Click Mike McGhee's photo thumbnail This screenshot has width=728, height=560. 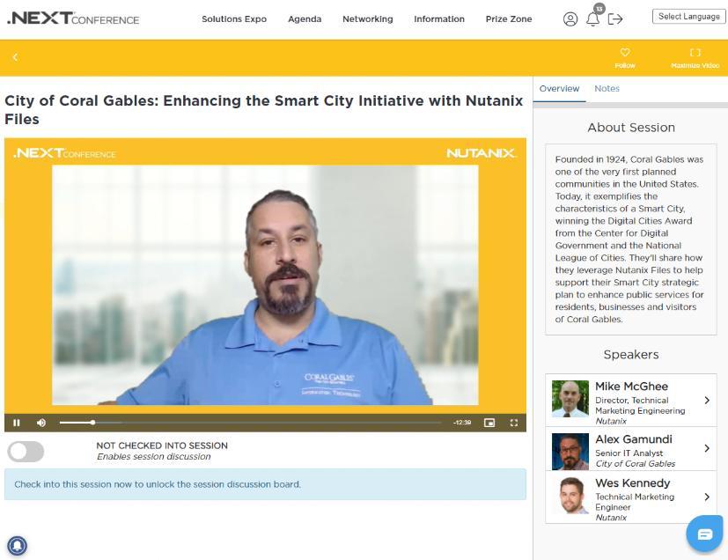[x=570, y=399]
